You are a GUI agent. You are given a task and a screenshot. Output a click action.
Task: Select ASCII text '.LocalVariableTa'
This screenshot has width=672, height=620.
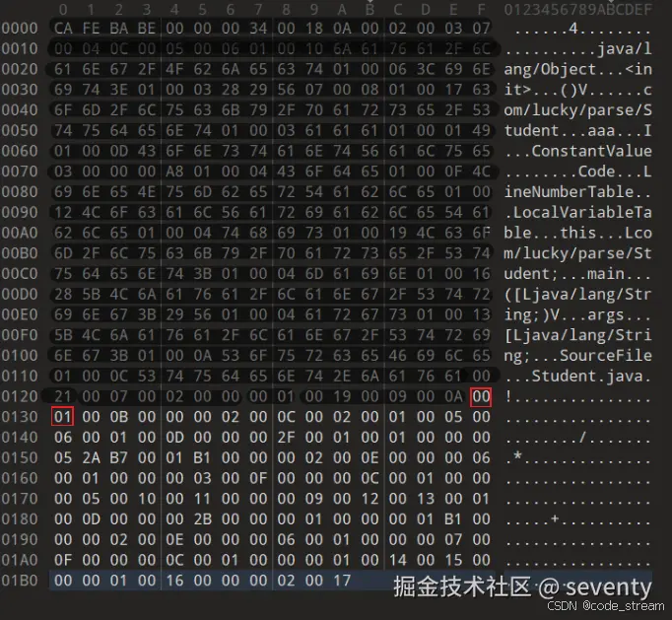pyautogui.click(x=577, y=212)
